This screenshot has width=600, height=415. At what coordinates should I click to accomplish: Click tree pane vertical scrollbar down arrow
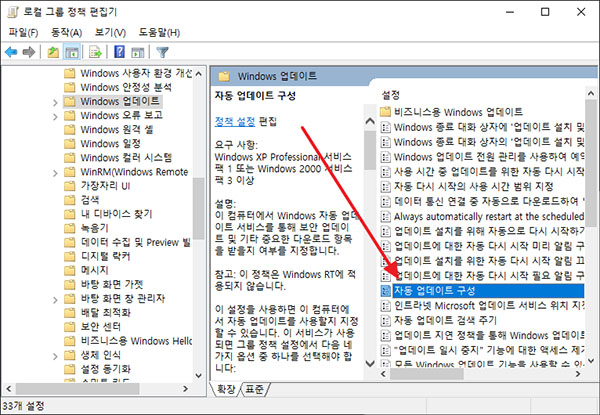click(199, 375)
